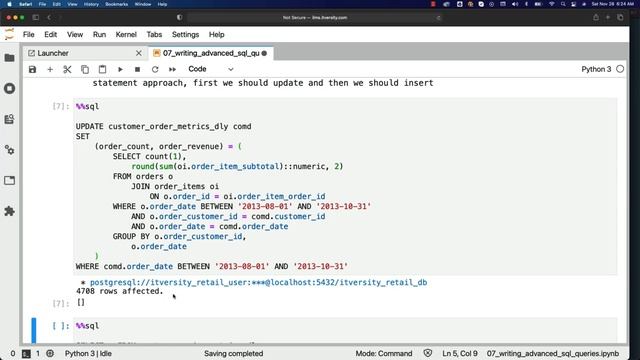Click the blue cell collapser bar
The height and width of the screenshot is (360, 640).
(33, 330)
